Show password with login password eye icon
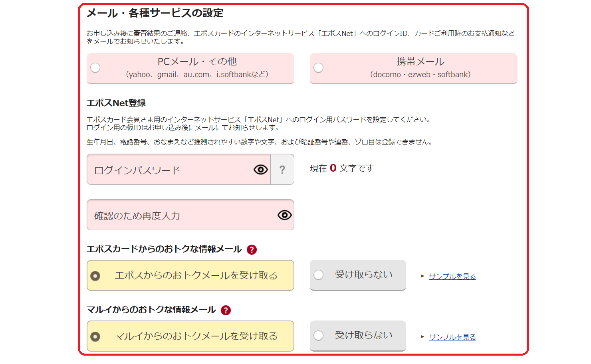The image size is (591, 364). 261,170
